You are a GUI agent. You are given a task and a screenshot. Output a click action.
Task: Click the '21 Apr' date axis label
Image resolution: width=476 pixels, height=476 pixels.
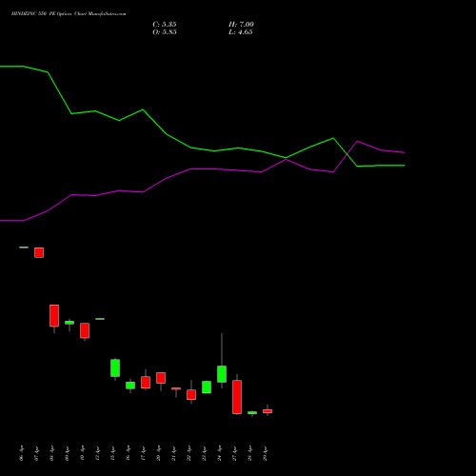[x=173, y=453]
